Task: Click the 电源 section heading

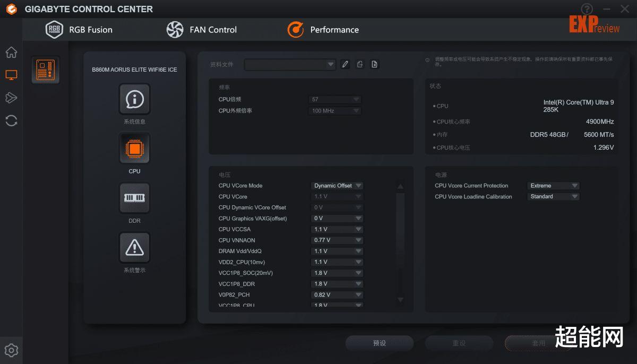Action: 441,175
